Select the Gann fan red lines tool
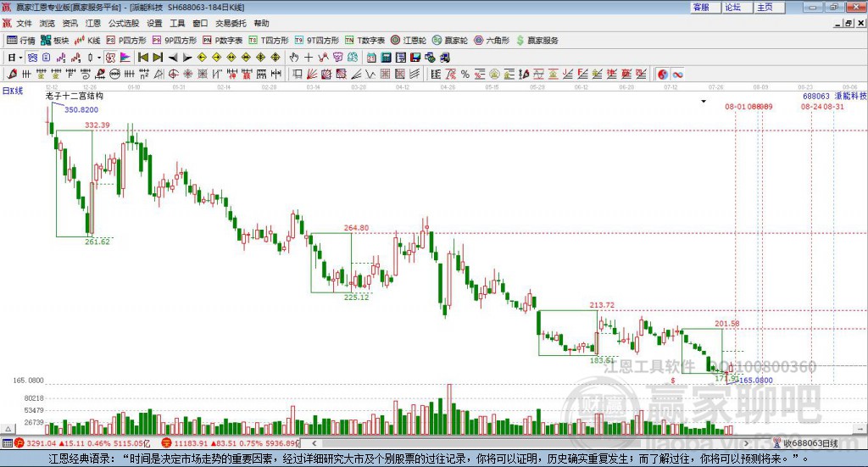The width and height of the screenshot is (868, 467). [x=312, y=74]
